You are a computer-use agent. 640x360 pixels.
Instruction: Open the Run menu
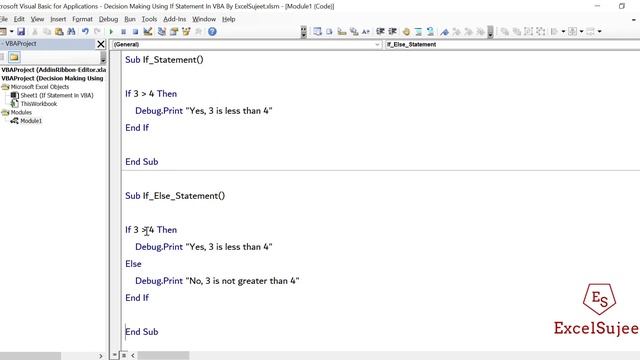[x=130, y=19]
